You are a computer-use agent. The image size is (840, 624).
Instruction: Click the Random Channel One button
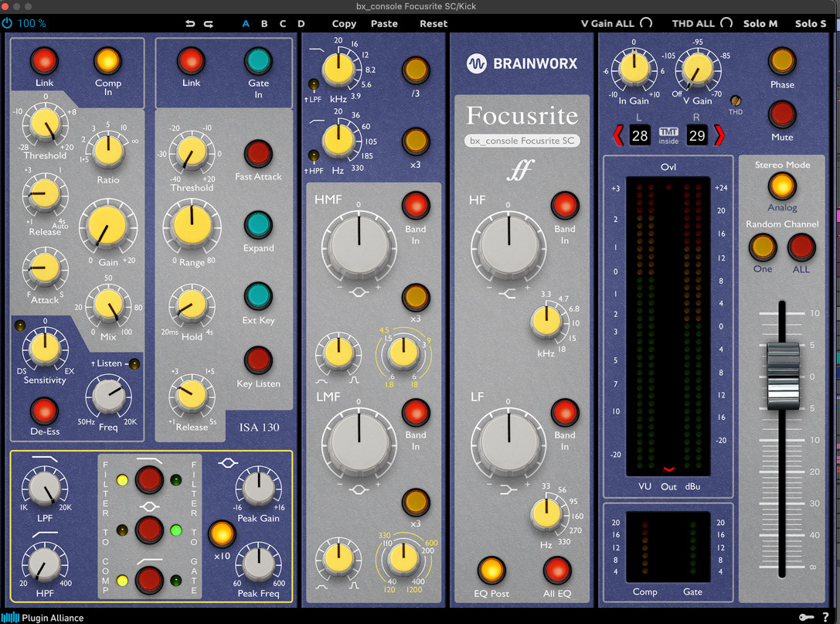763,247
